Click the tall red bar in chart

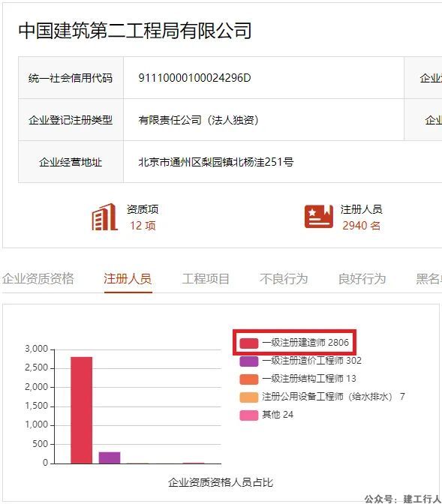81,410
